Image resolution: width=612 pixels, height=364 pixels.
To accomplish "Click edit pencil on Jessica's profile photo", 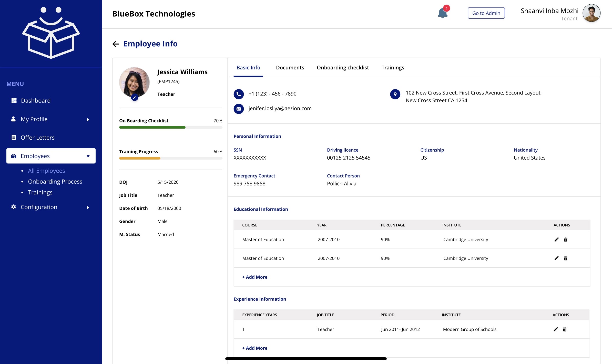I will (x=135, y=97).
